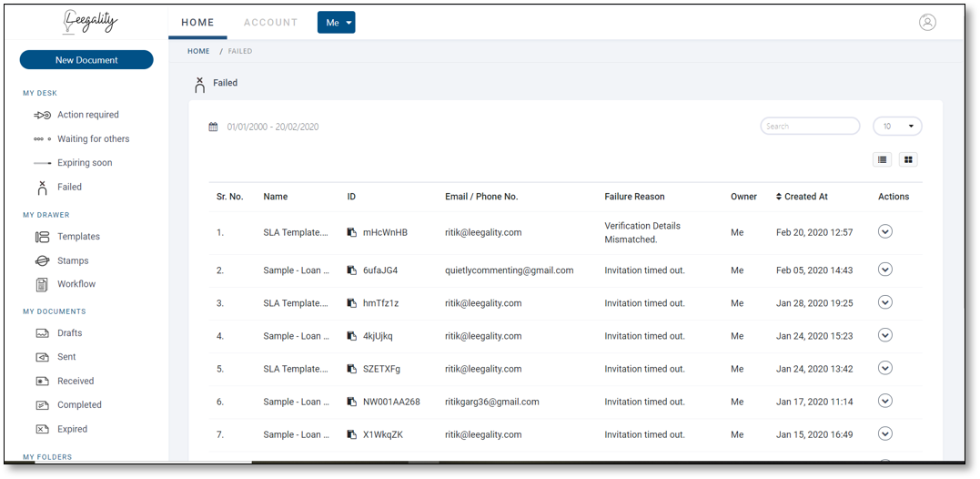
Task: Expand actions for row hmTfz1z
Action: click(x=885, y=302)
